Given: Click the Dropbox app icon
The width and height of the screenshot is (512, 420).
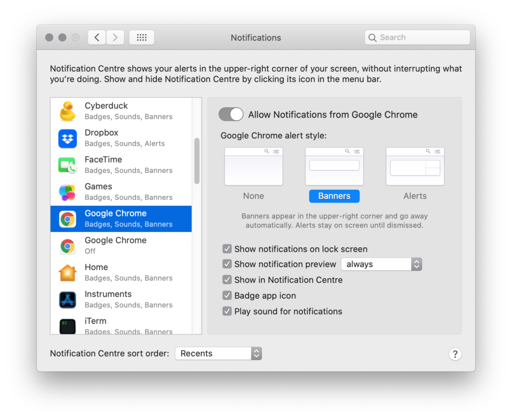Looking at the screenshot, I should [67, 138].
